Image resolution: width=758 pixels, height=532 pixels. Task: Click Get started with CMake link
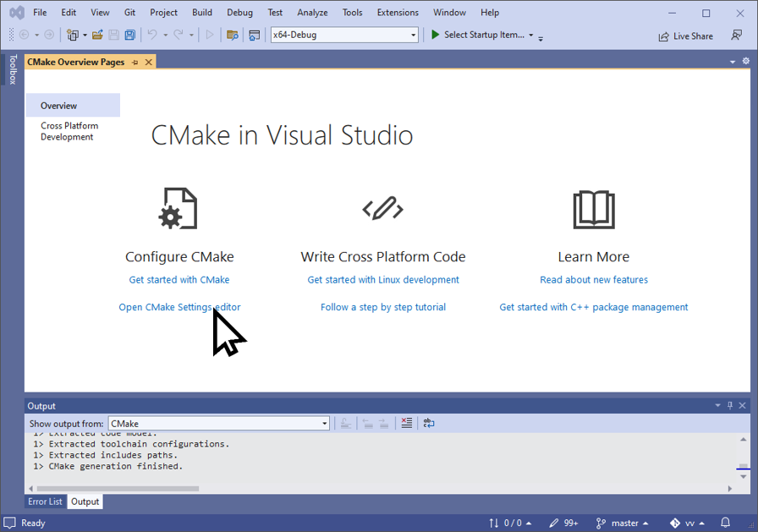pyautogui.click(x=179, y=280)
